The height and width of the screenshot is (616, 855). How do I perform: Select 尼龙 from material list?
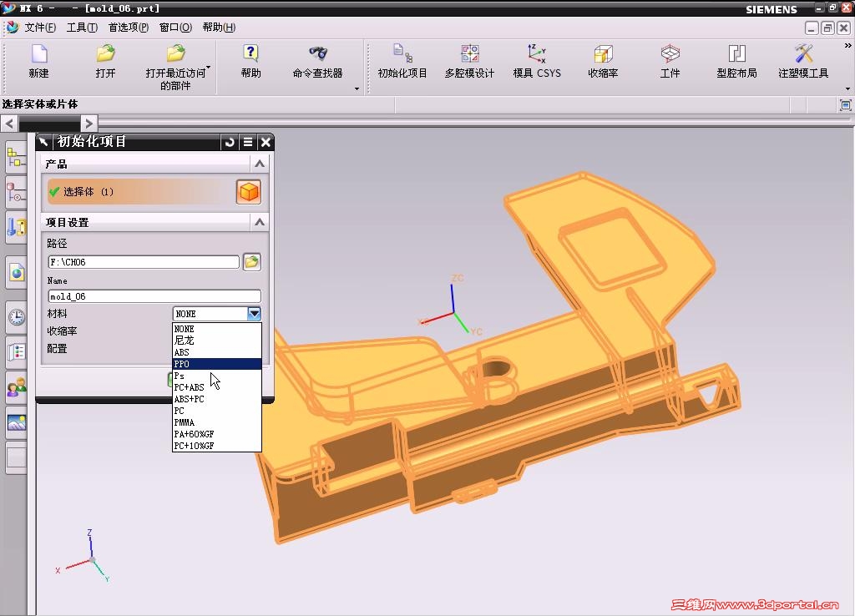tap(217, 341)
